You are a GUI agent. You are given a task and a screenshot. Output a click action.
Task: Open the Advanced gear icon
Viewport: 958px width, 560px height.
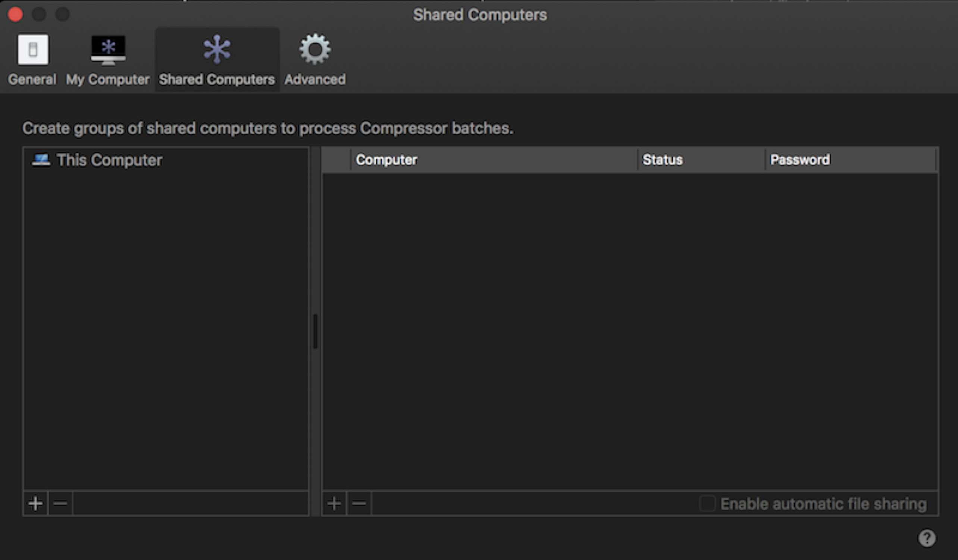[x=315, y=49]
